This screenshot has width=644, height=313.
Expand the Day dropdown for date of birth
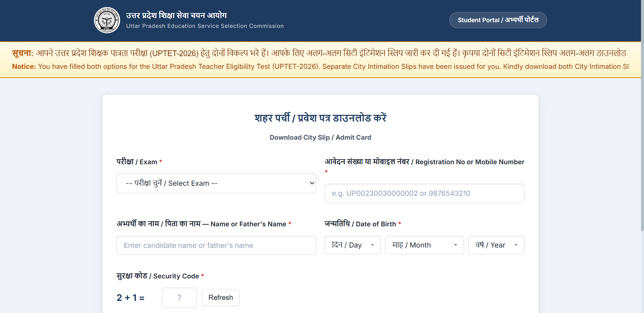(352, 245)
